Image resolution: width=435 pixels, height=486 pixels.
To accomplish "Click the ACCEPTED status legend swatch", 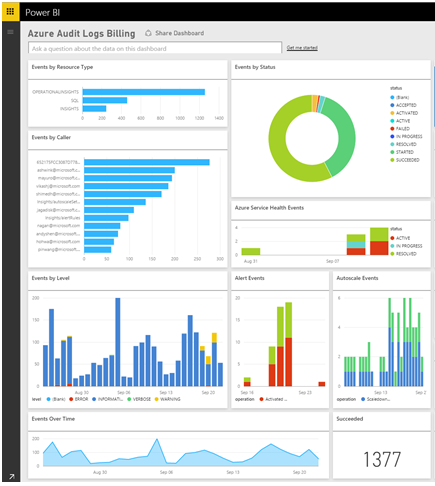I will tap(392, 105).
